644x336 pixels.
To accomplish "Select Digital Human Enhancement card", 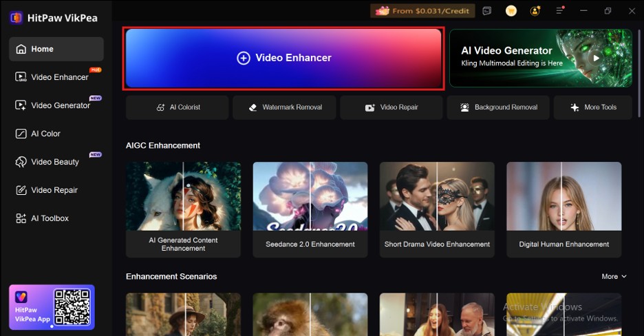I will 564,209.
